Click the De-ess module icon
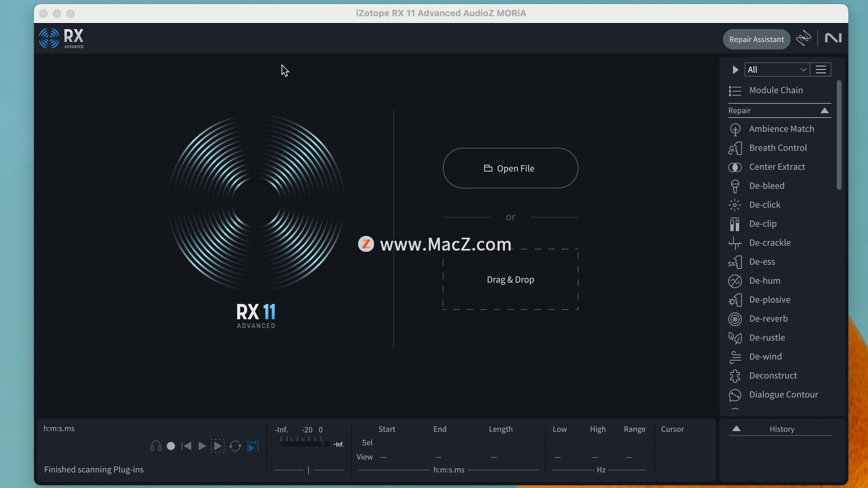 coord(735,262)
